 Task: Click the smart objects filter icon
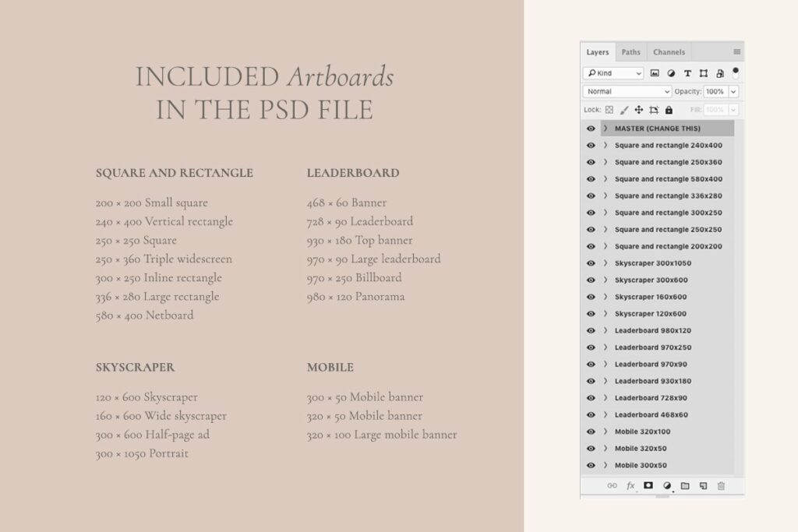click(719, 73)
